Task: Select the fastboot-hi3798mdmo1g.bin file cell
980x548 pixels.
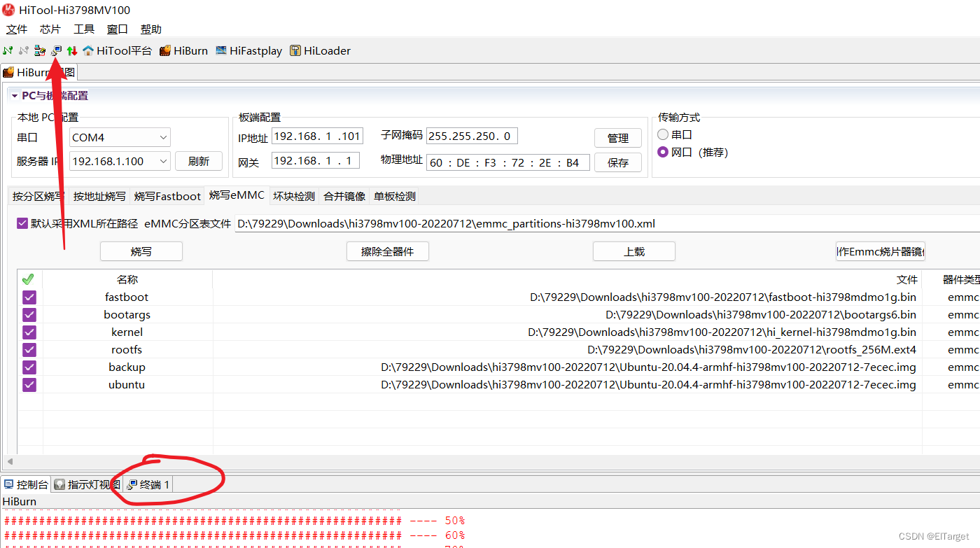Action: click(568, 297)
